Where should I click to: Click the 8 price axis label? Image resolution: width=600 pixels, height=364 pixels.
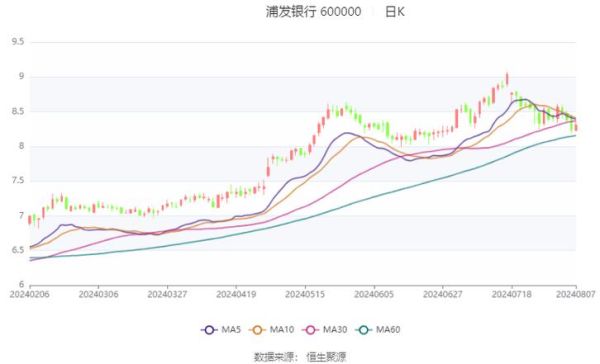tap(21, 146)
